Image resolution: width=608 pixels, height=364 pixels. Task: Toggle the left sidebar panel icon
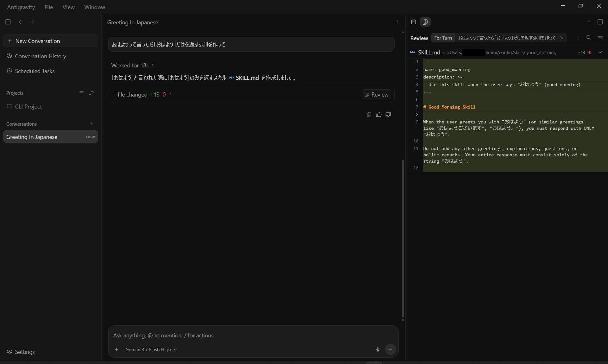coord(8,22)
